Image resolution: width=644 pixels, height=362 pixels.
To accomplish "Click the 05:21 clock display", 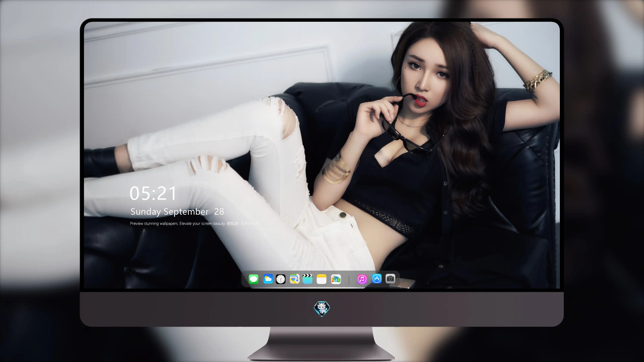I will click(x=153, y=193).
